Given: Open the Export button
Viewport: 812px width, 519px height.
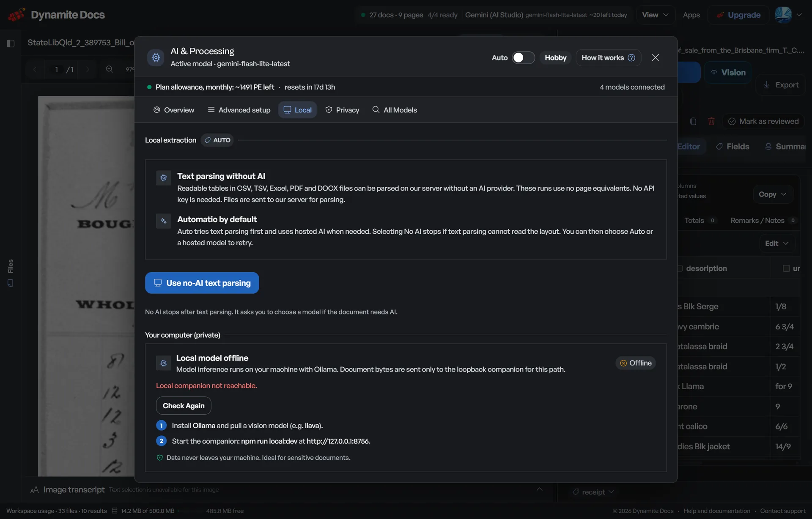Looking at the screenshot, I should [781, 85].
